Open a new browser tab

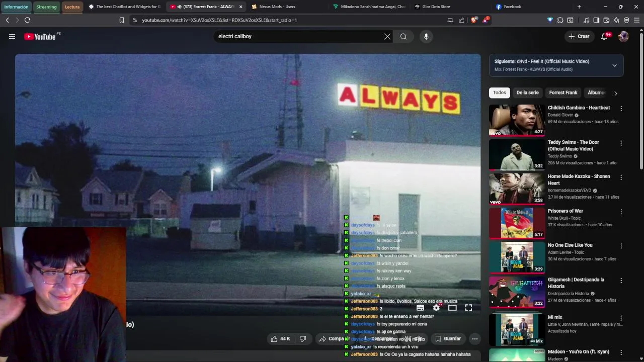click(x=579, y=7)
